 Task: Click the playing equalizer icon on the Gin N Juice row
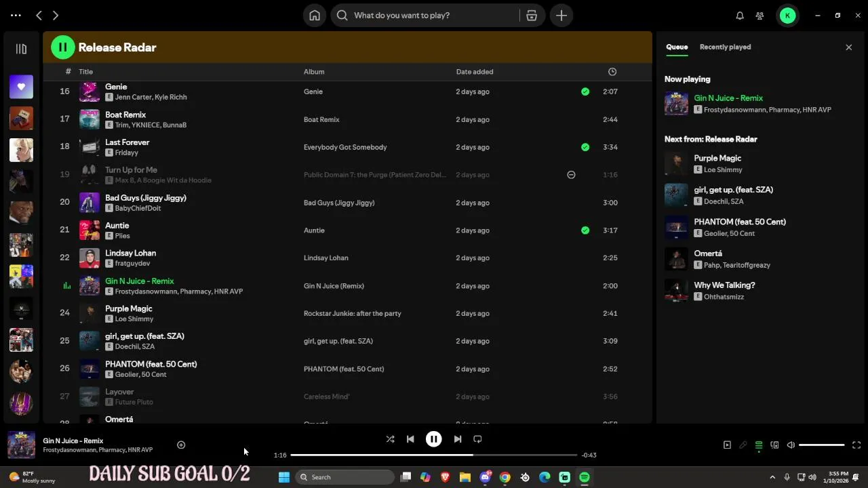[x=66, y=286]
